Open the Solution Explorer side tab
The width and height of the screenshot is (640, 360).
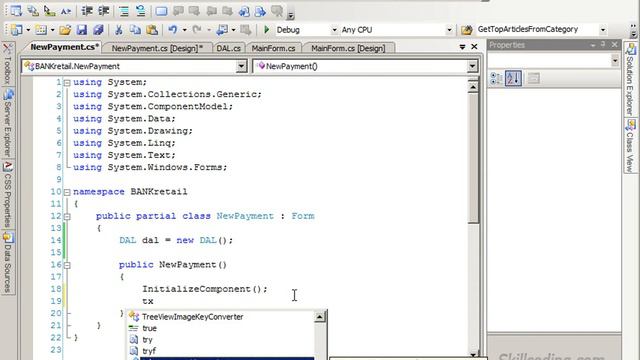(631, 80)
